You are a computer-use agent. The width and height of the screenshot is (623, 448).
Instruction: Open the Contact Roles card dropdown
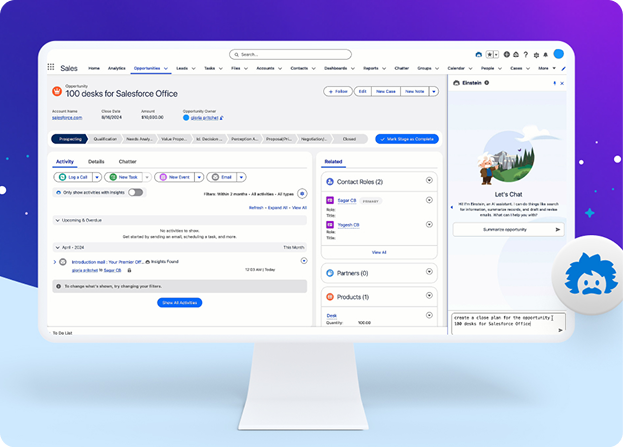coord(429,181)
